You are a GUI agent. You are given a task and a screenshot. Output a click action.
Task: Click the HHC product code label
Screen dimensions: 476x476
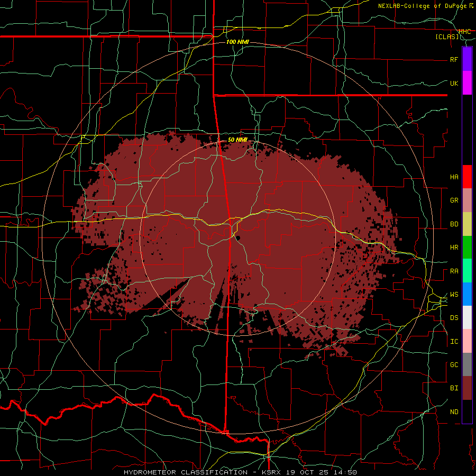click(x=464, y=32)
